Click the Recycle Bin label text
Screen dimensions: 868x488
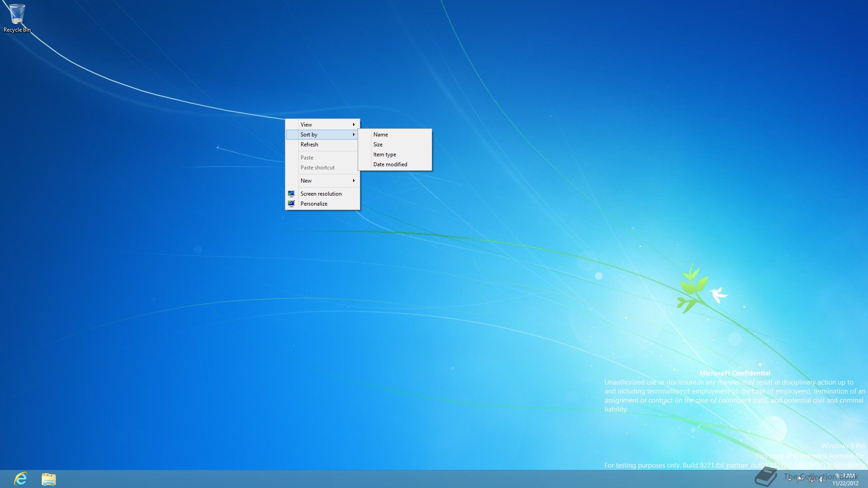point(17,30)
